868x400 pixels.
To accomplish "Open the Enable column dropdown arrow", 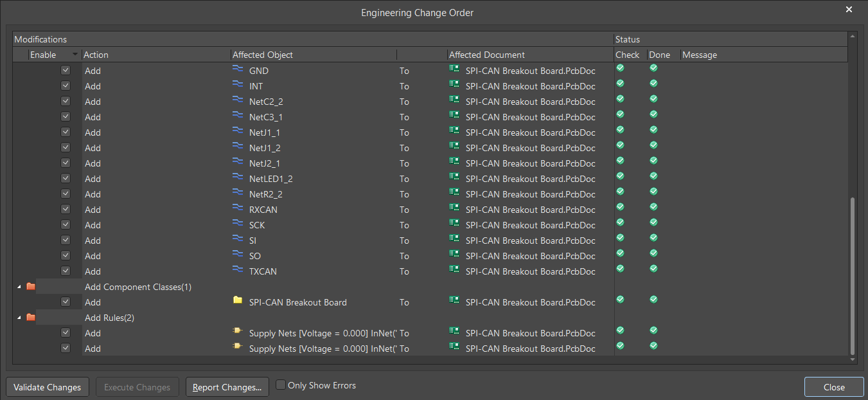I will [76, 55].
